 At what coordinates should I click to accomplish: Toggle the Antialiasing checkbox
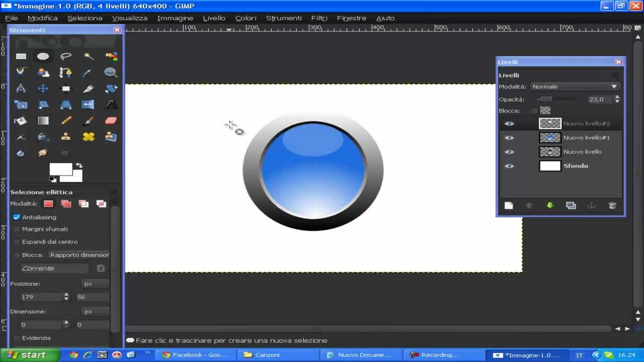coord(17,217)
